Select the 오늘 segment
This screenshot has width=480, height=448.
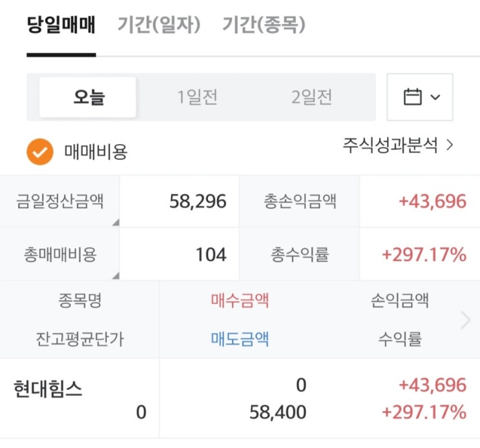[89, 98]
